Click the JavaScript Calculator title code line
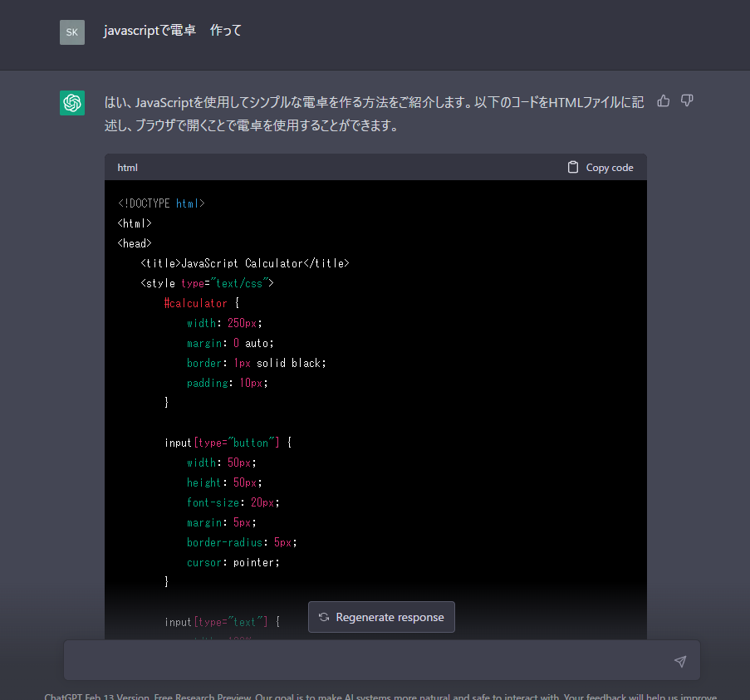The image size is (750, 700). pyautogui.click(x=245, y=263)
